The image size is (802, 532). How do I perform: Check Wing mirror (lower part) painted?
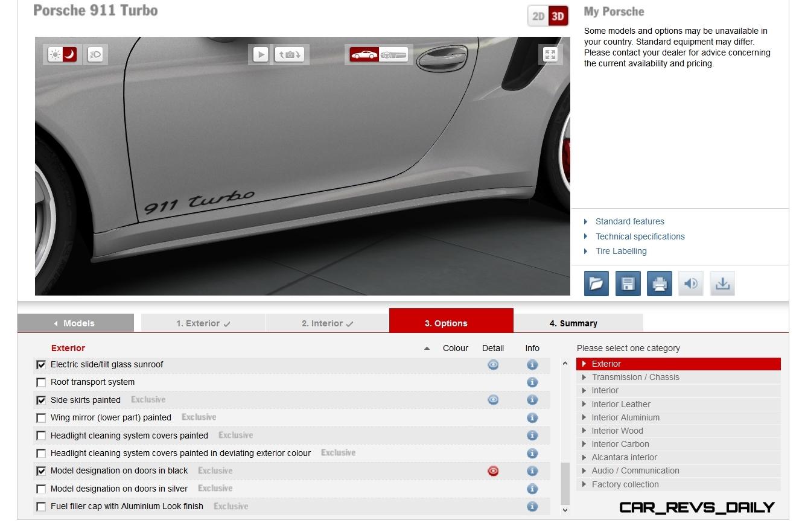[x=41, y=418]
